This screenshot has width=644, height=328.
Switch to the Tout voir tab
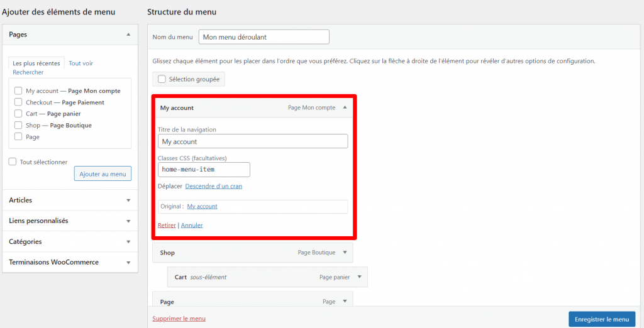click(x=80, y=63)
